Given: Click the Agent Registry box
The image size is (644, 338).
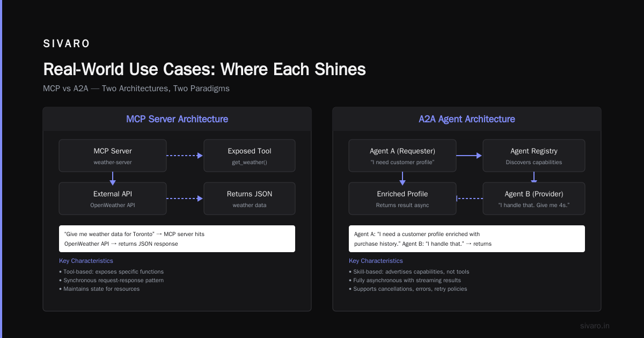Looking at the screenshot, I should click(534, 156).
